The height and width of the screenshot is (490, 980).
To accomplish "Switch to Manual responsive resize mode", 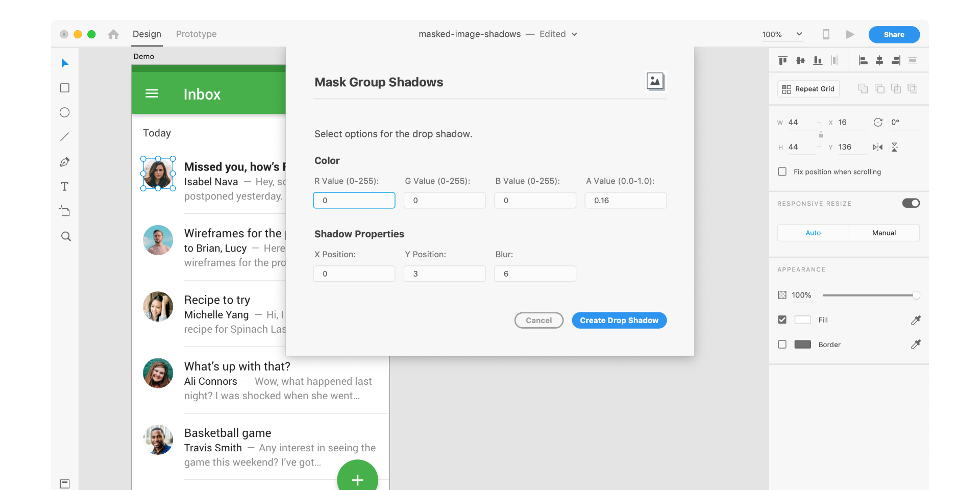I will tap(885, 233).
